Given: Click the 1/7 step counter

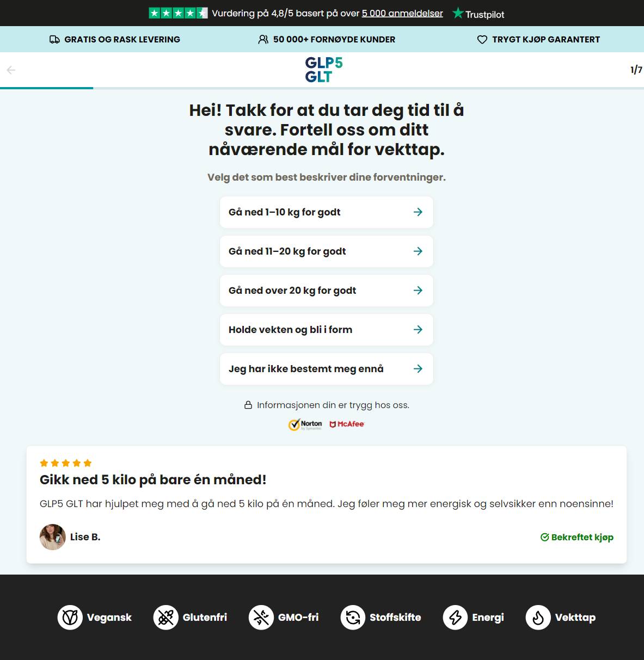Looking at the screenshot, I should 636,70.
